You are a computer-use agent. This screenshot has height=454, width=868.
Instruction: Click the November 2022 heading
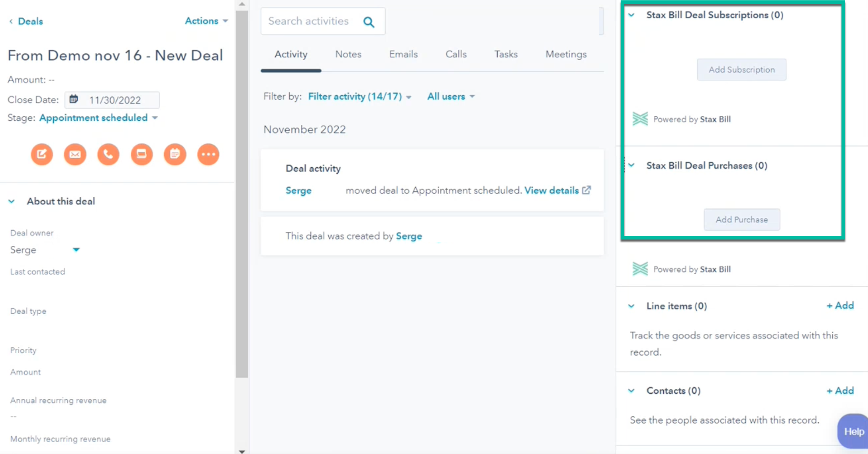[304, 130]
